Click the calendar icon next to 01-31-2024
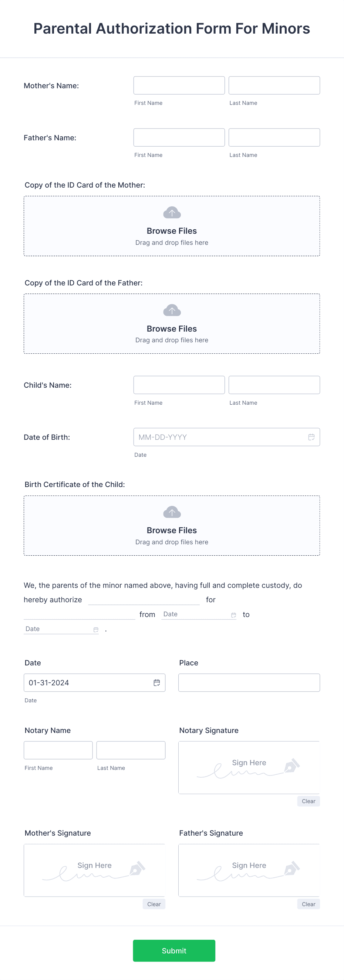The width and height of the screenshot is (344, 980). click(156, 682)
